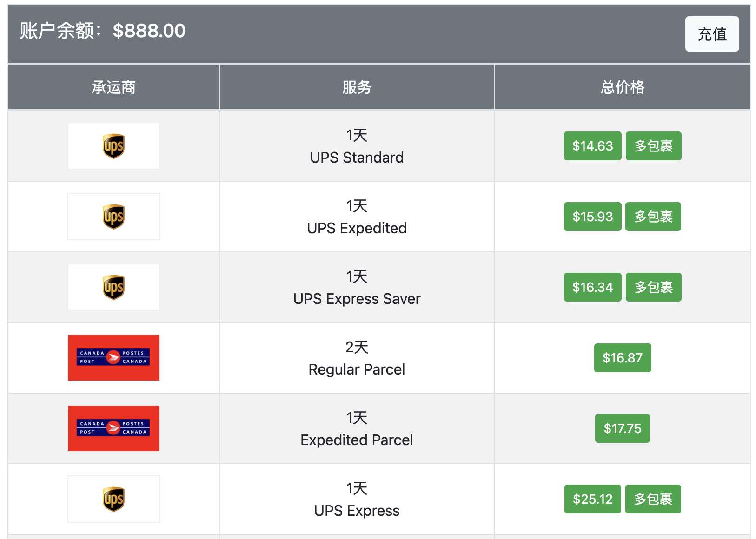Click the UPS logo for UPS Standard
The width and height of the screenshot is (756, 539).
point(114,146)
